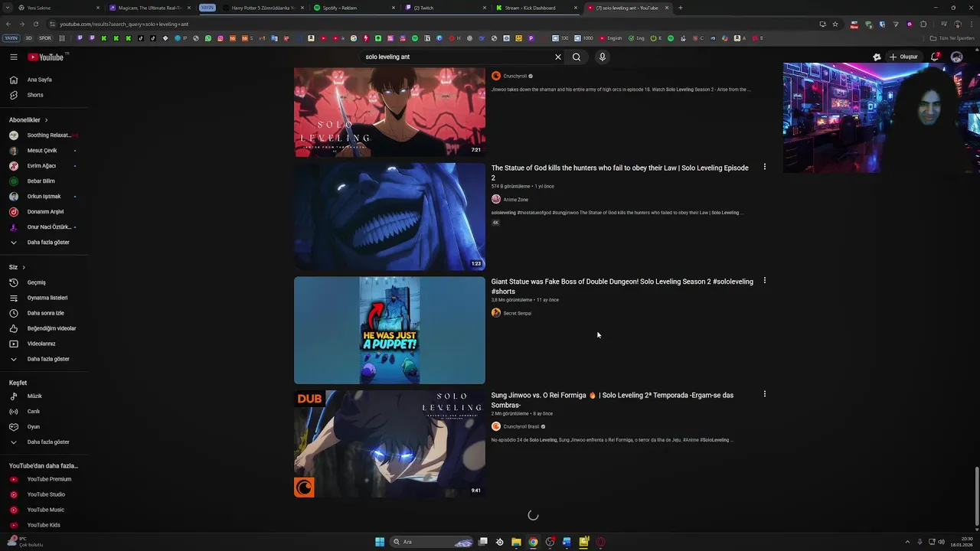Open Donanım Arşivi subscription channel
This screenshot has height=551, width=980.
[44, 212]
